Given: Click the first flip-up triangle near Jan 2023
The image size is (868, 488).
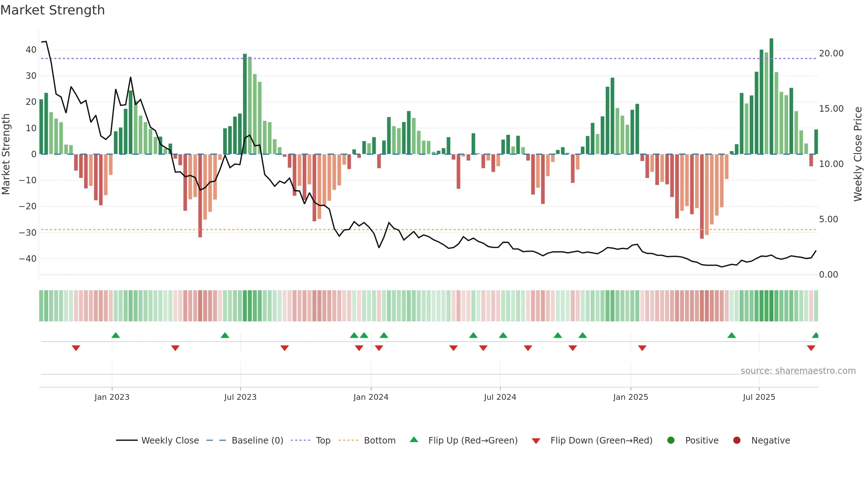Looking at the screenshot, I should pyautogui.click(x=116, y=335).
